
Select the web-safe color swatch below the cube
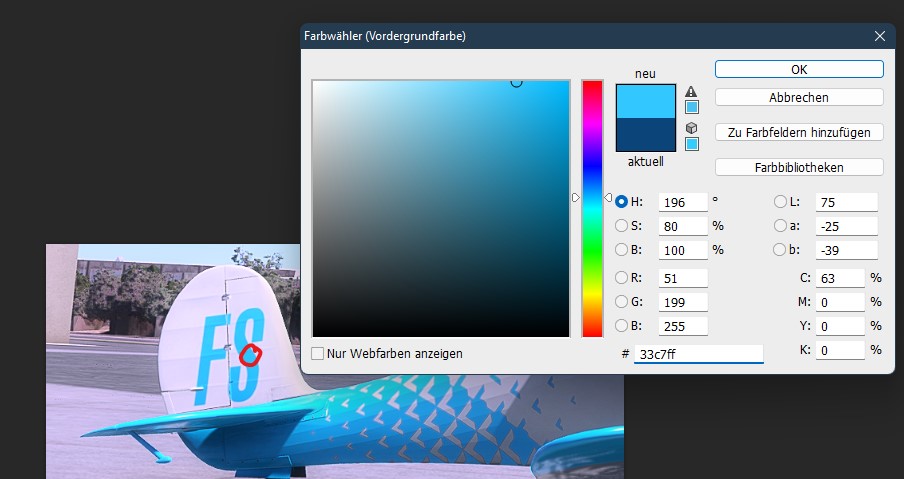click(x=692, y=144)
